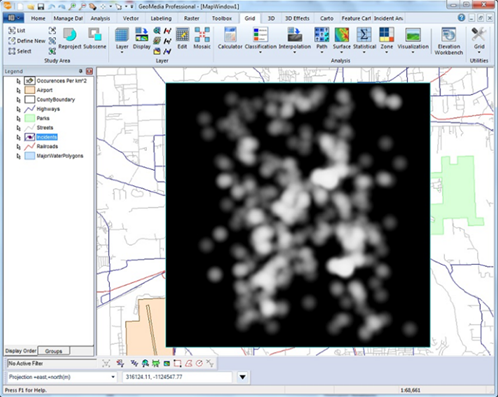Click Define New study area
The width and height of the screenshot is (498, 397).
point(27,41)
